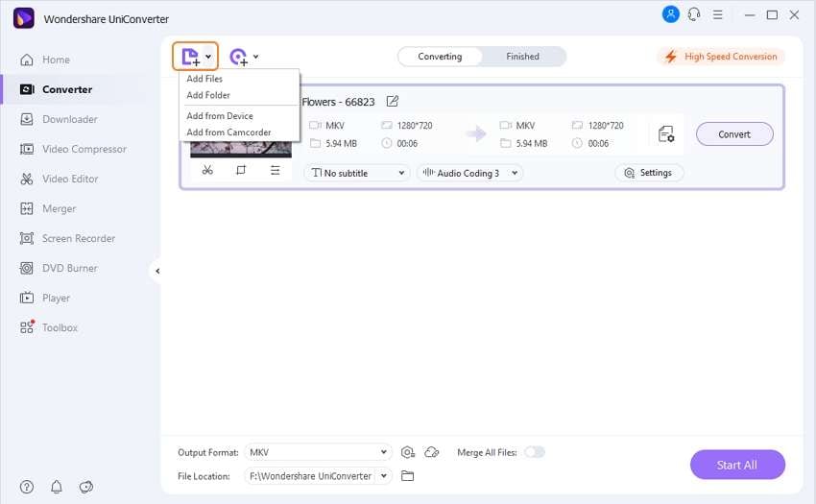Choose Add Files from the menu
The height and width of the screenshot is (504, 816).
click(x=204, y=79)
